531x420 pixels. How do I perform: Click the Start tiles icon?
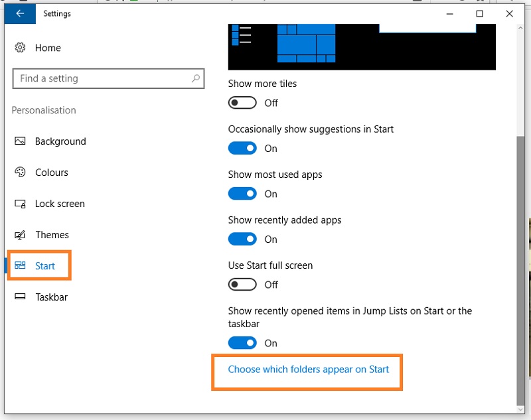(20, 265)
